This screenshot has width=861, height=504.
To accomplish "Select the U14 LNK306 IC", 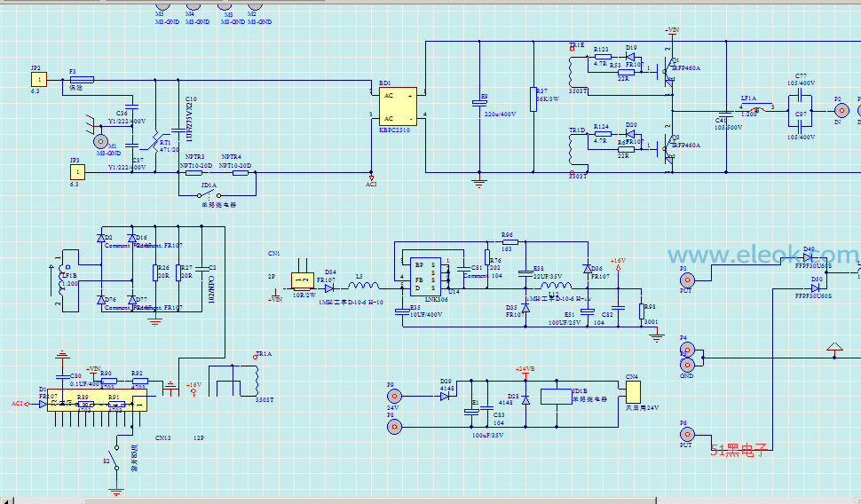I will coord(425,277).
